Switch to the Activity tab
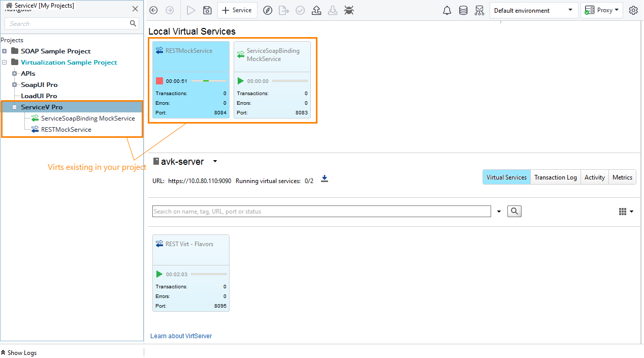The image size is (644, 358). [x=594, y=177]
